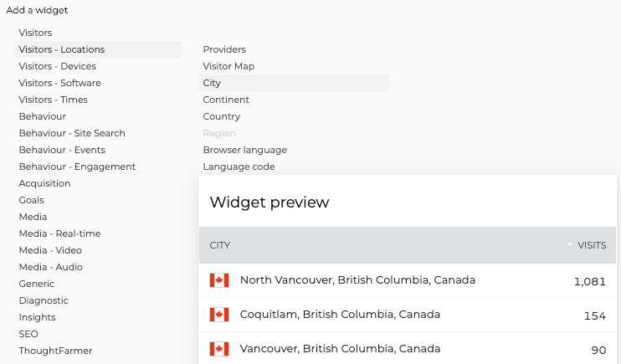Image resolution: width=621 pixels, height=364 pixels.
Task: Pick the Continent widget
Action: pyautogui.click(x=226, y=100)
